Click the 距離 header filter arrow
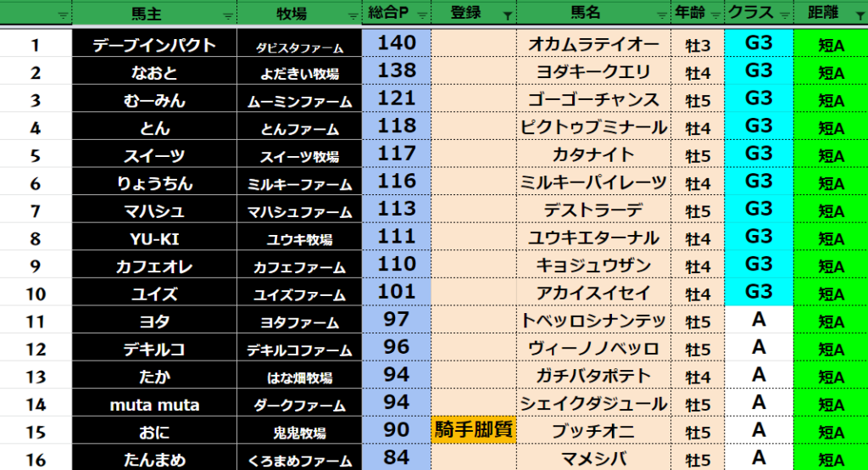Viewport: 868px width, 470px height. tap(858, 15)
